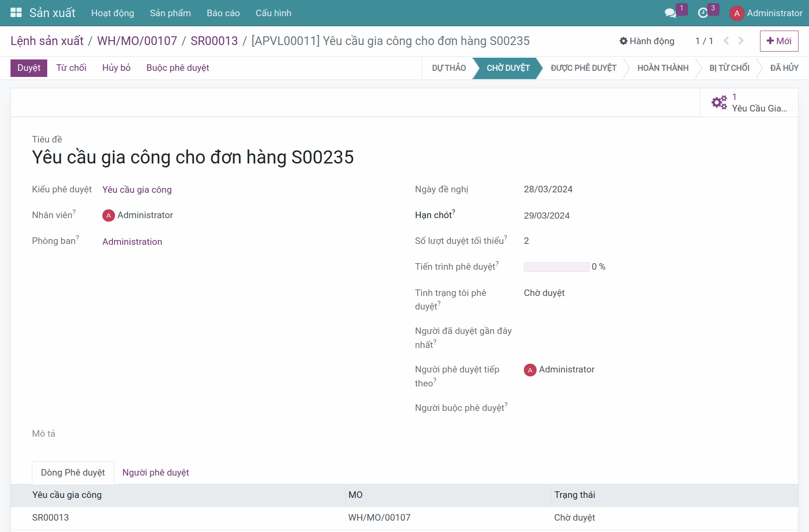Click the Buộc phê duyệt button

point(178,68)
